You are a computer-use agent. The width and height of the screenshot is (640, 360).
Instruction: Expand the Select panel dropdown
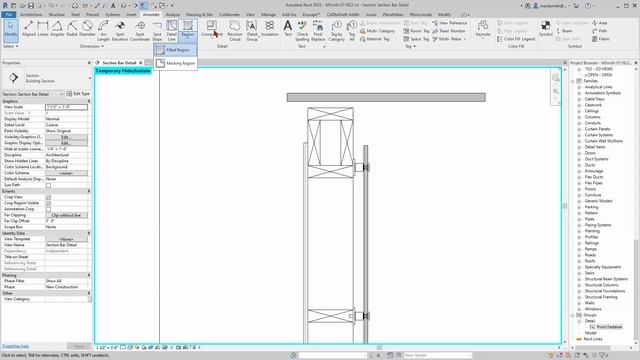tap(11, 46)
